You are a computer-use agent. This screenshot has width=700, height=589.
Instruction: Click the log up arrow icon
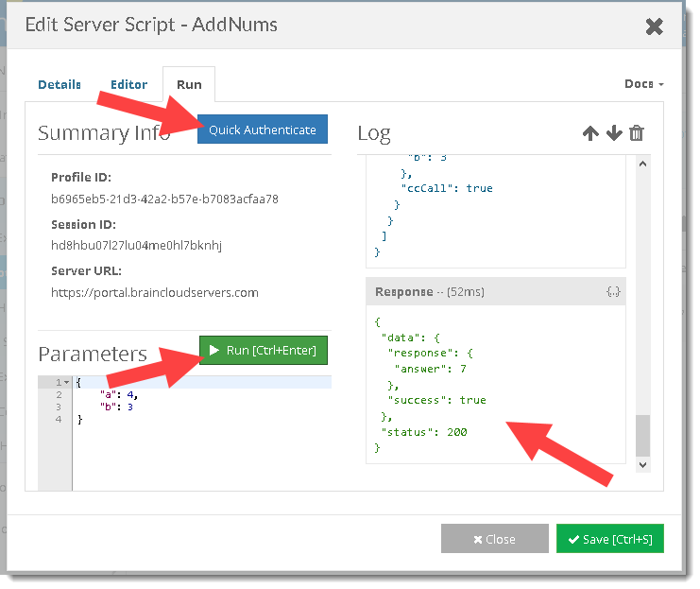coord(590,133)
